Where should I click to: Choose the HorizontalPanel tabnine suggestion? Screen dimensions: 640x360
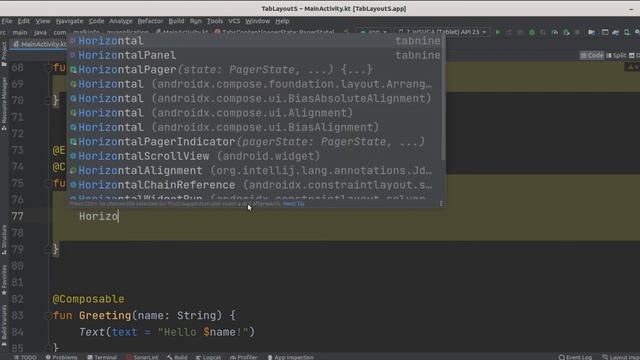(x=255, y=55)
